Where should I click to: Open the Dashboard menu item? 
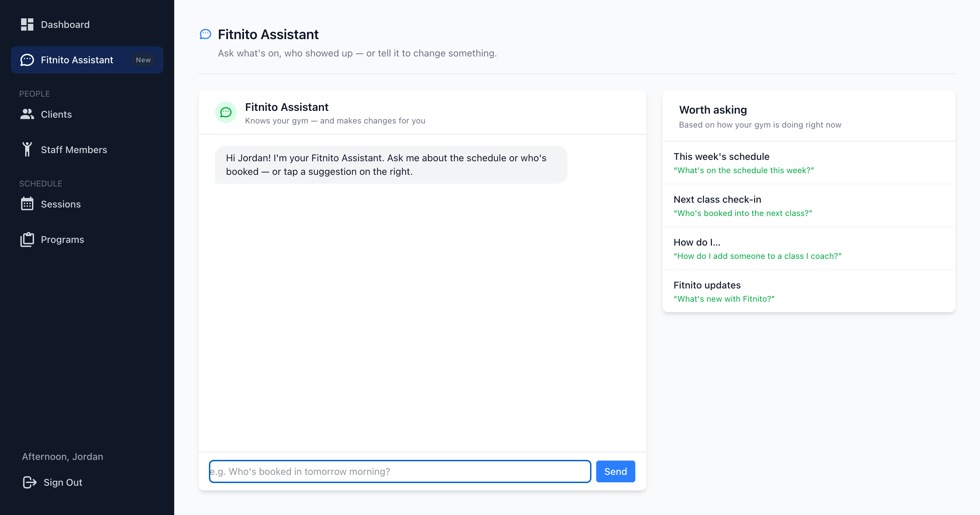87,25
